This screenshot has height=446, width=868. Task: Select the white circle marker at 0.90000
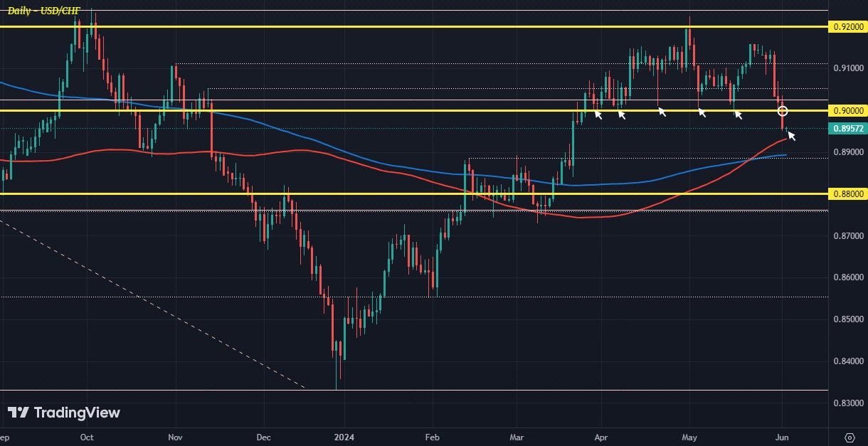tap(783, 111)
